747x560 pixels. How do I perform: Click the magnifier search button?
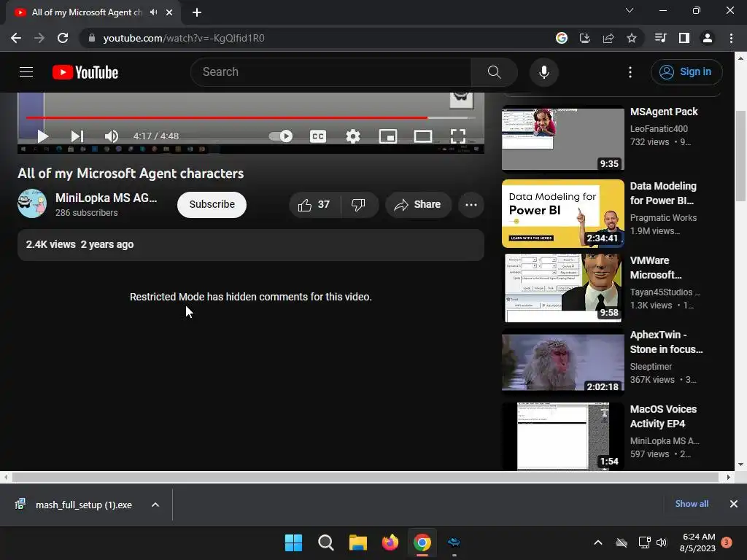tap(494, 72)
